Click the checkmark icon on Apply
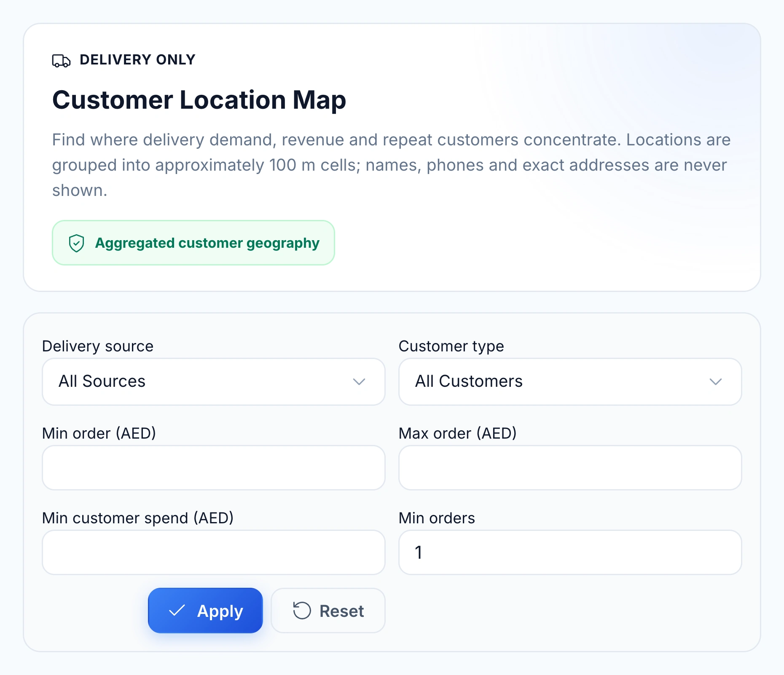Viewport: 784px width, 675px height. pos(177,611)
